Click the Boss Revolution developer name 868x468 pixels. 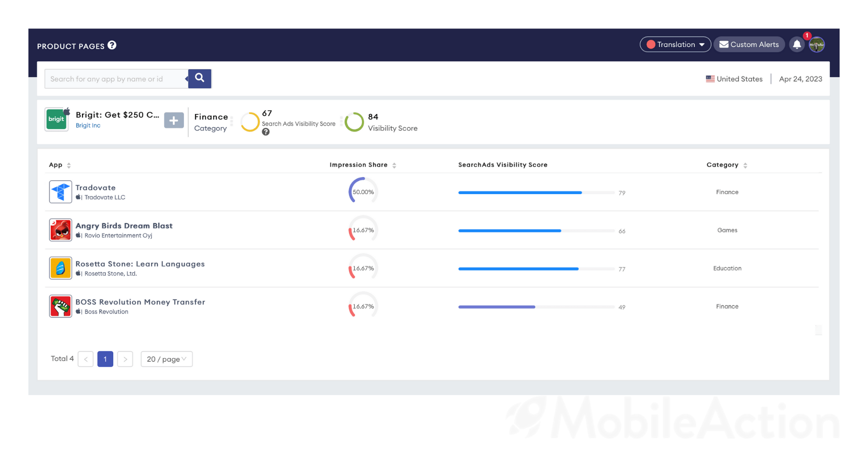(x=106, y=312)
